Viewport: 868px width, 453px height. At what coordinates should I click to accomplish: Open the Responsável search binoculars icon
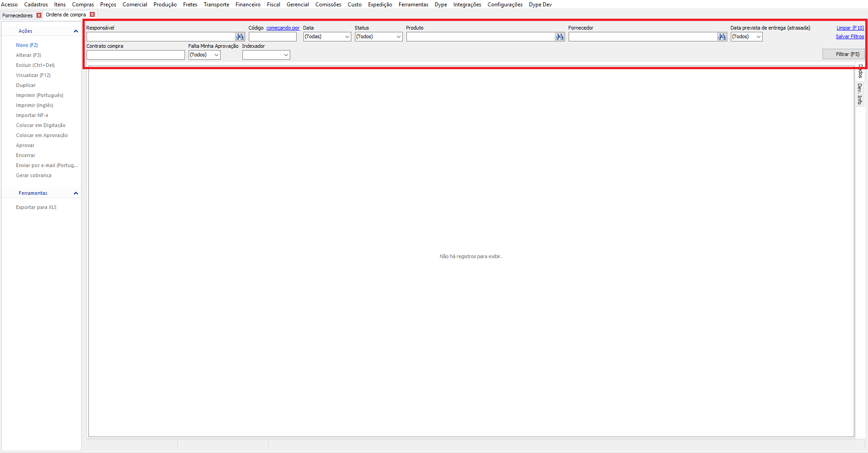click(x=240, y=37)
